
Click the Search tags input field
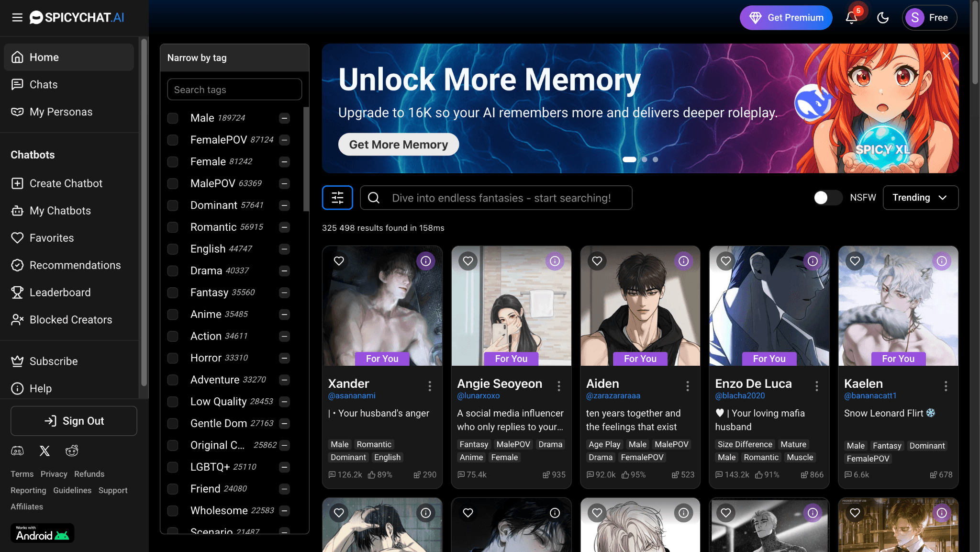(x=234, y=90)
